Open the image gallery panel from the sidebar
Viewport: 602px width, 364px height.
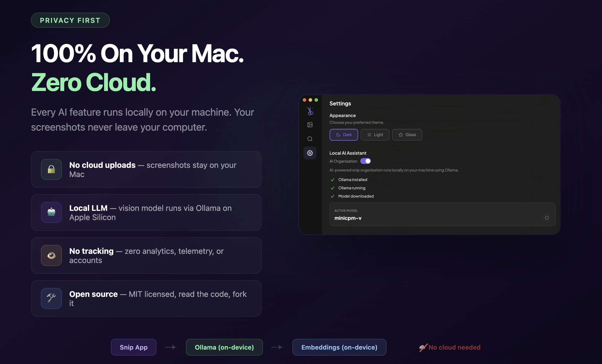click(x=310, y=125)
